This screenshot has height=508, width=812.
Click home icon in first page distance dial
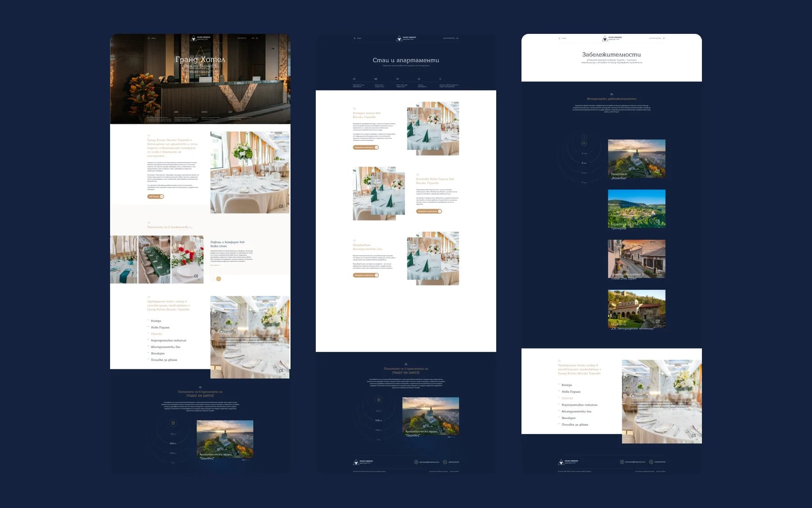click(173, 423)
